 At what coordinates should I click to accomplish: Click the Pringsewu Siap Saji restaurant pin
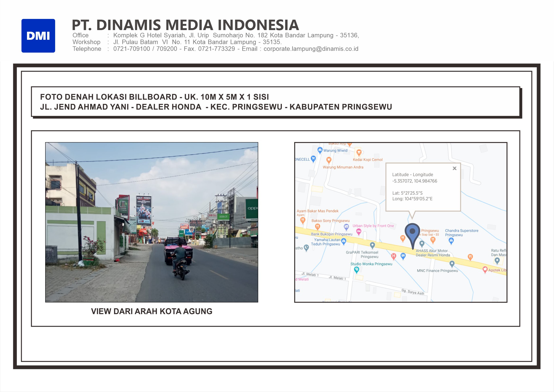pos(433,240)
